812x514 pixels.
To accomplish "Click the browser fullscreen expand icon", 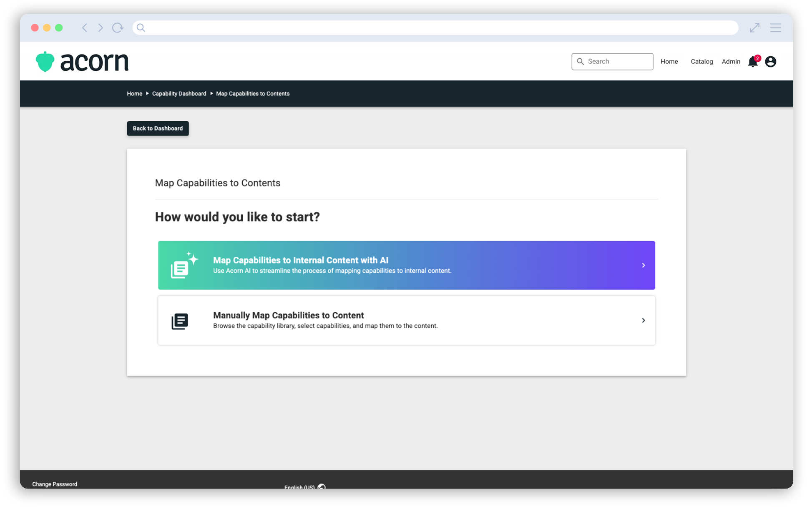I will pos(754,28).
